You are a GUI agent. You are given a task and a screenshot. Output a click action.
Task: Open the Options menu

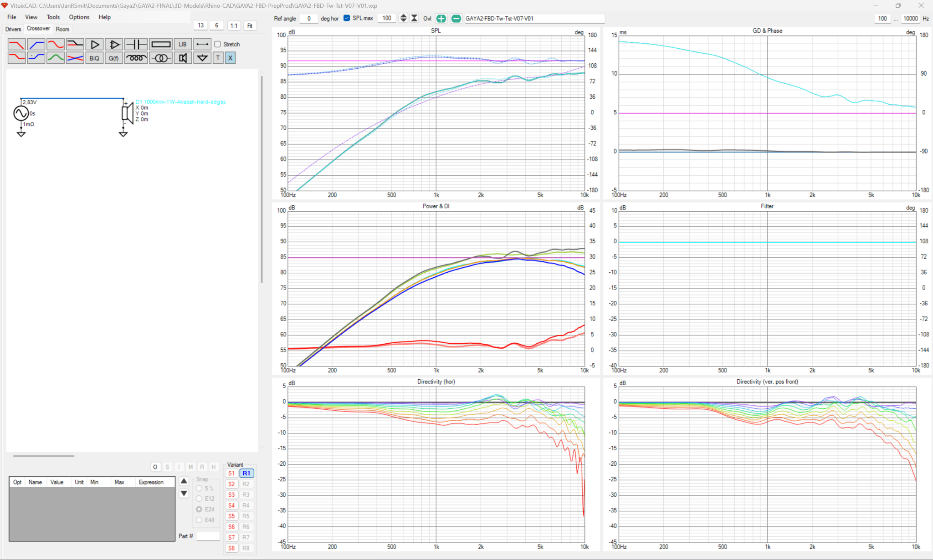pyautogui.click(x=79, y=17)
